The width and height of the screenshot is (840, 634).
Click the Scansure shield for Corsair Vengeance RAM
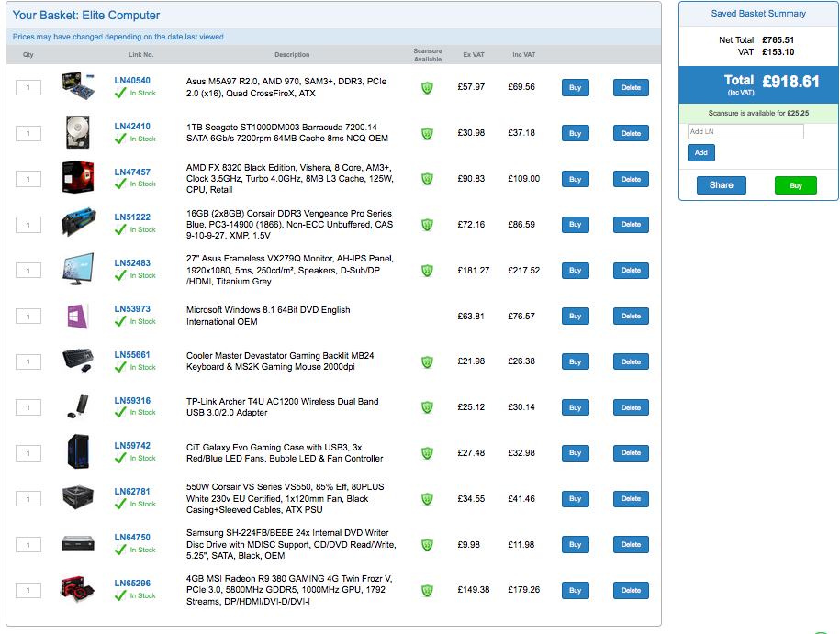click(x=427, y=225)
